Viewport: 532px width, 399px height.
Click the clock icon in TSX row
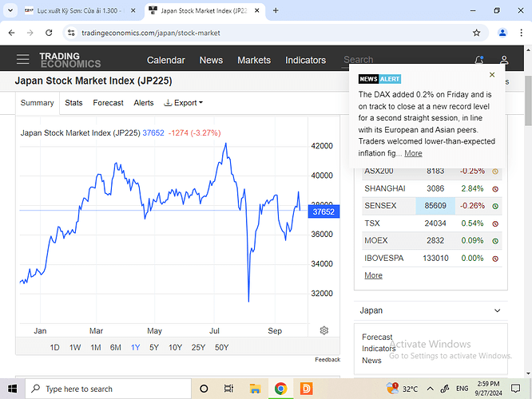tap(495, 223)
